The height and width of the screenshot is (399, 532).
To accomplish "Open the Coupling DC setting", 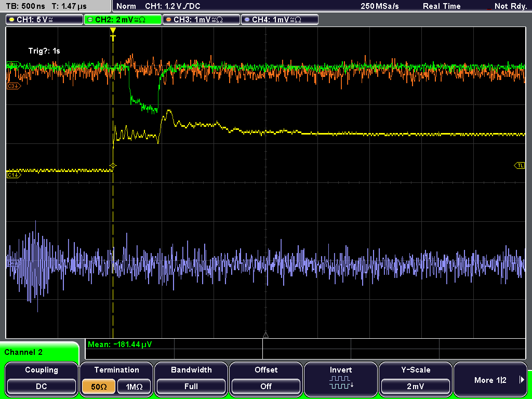I will (42, 386).
